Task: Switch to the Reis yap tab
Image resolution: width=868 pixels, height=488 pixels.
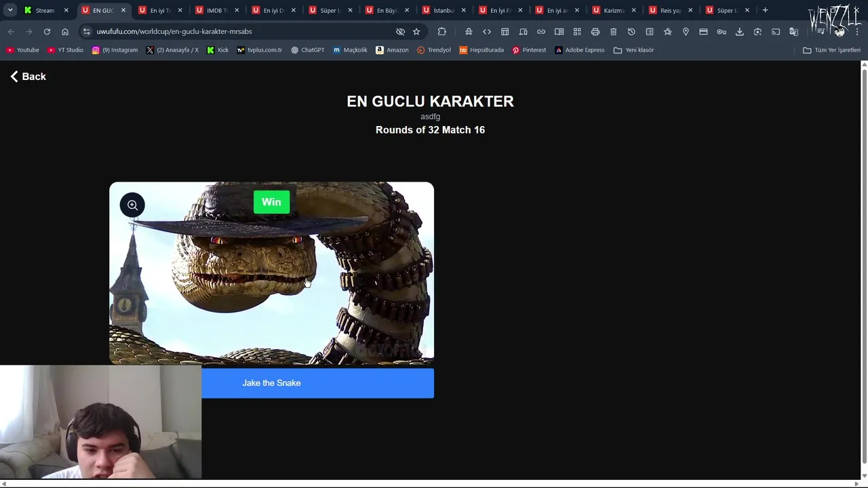Action: point(670,10)
